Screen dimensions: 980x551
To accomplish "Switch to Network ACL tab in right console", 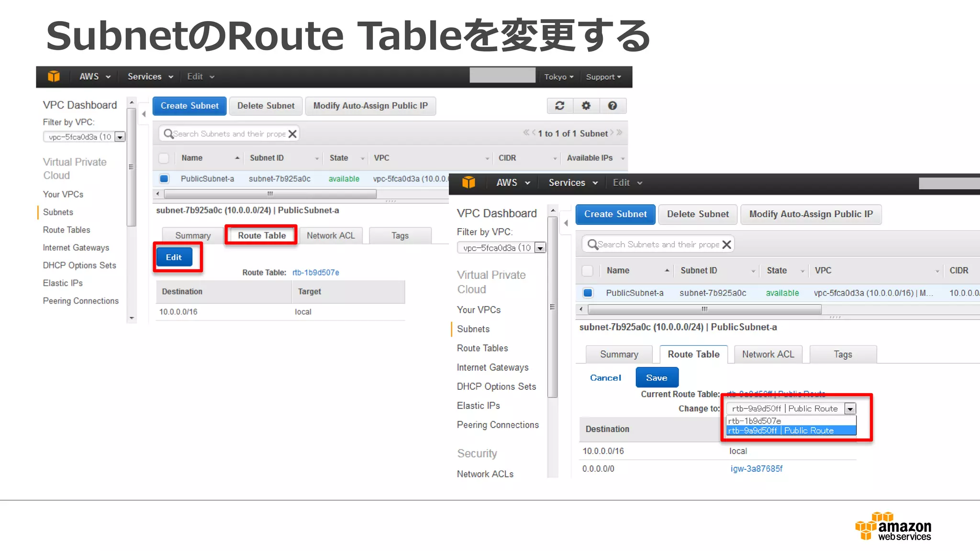I will coord(768,354).
